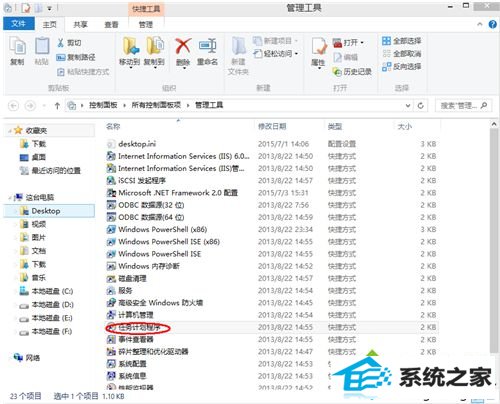Switch to the Share (共享) tab

tap(80, 24)
